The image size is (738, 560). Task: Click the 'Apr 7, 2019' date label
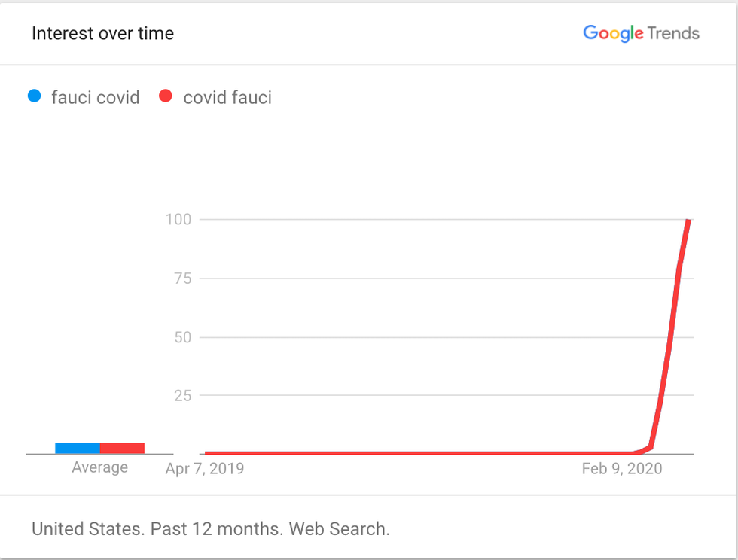[205, 469]
